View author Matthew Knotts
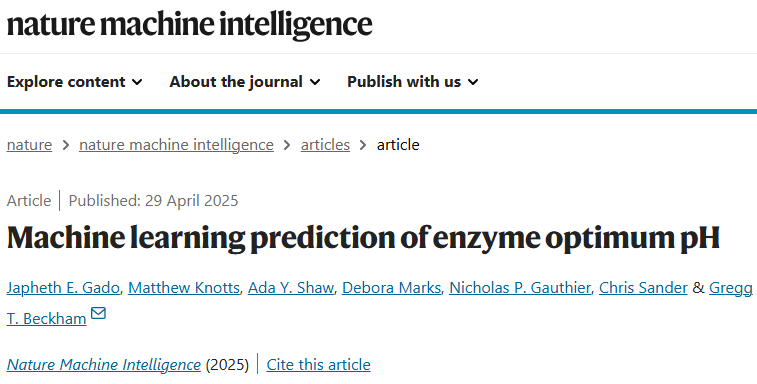The width and height of the screenshot is (757, 384). 184,288
